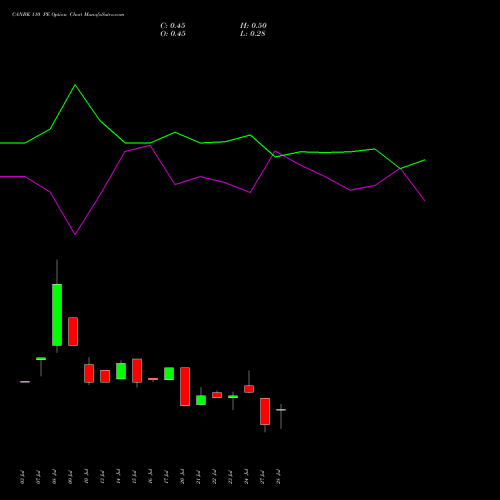The image size is (500, 500).
Task: Click the '21 Jul' date axis label
Action: (198, 477)
